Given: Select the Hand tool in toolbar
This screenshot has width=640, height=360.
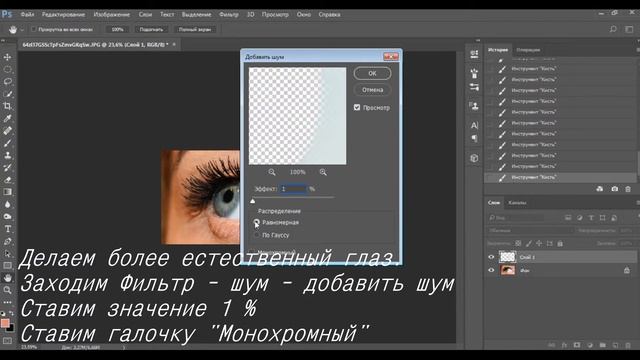Looking at the screenshot, I should [7, 278].
